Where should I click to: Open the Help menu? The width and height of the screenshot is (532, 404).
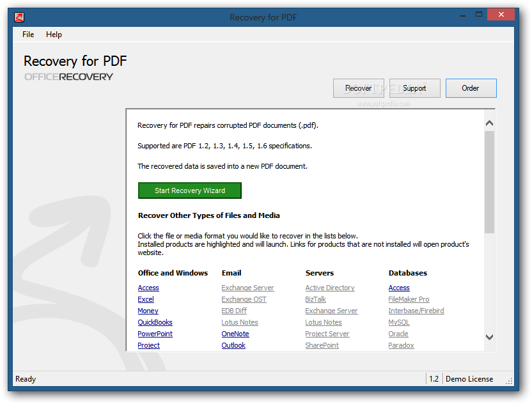click(54, 35)
